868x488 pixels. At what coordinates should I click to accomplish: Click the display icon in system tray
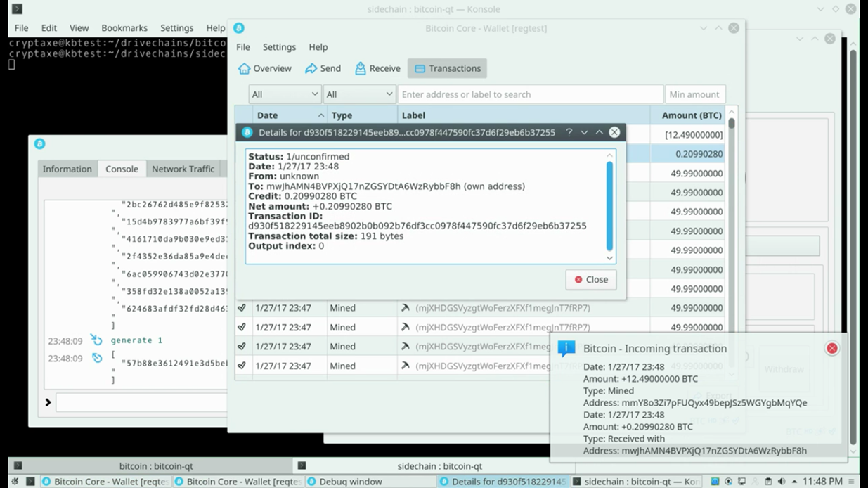tap(741, 482)
